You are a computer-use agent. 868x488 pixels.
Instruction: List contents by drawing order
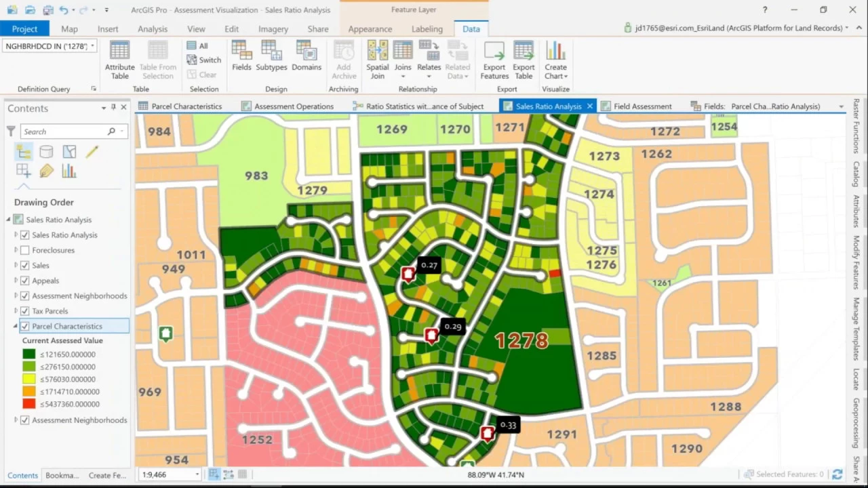point(23,152)
